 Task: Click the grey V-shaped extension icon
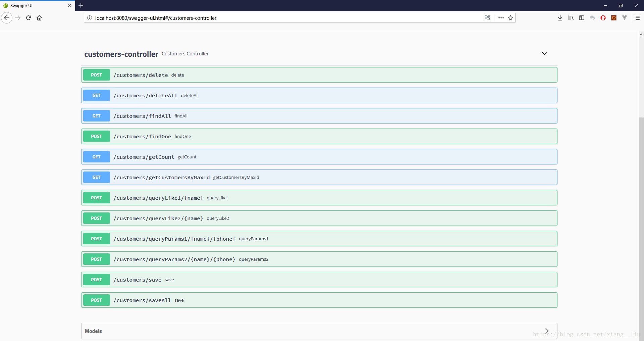pyautogui.click(x=625, y=18)
